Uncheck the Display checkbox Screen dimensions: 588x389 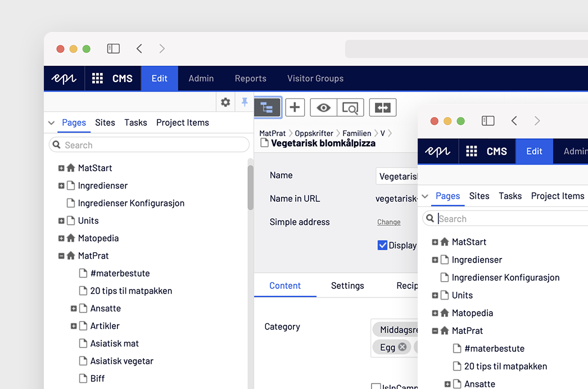click(382, 245)
